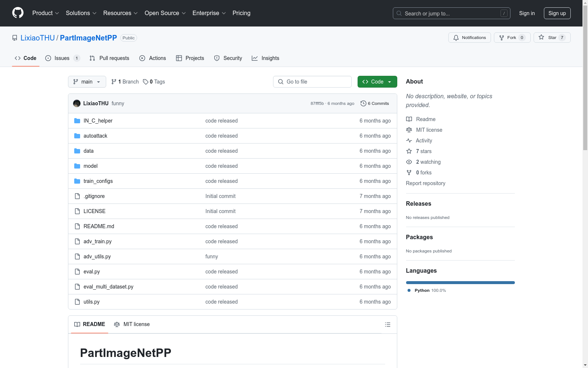588x368 pixels.
Task: Expand the Resources menu
Action: pos(121,13)
